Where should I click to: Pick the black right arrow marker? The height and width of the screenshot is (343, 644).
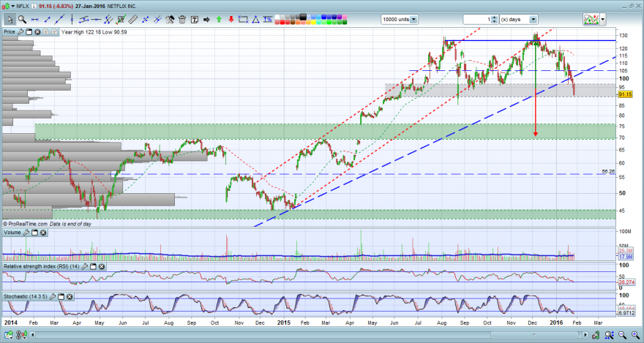206,19
